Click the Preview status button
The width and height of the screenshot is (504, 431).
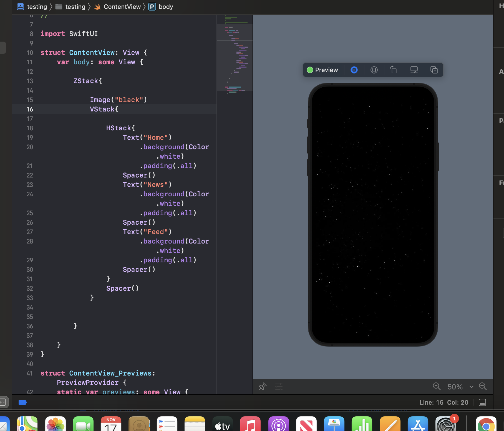(x=322, y=70)
